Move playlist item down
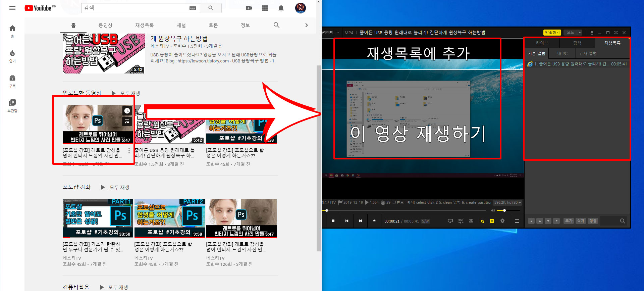This screenshot has width=644, height=291. (x=548, y=221)
